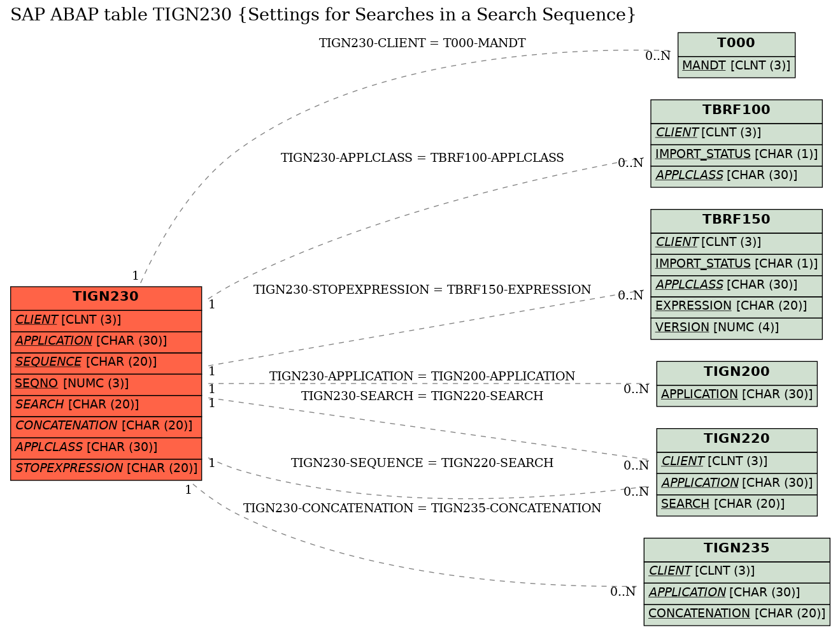Open the TIGN220 table header
840x632 pixels.
(737, 440)
